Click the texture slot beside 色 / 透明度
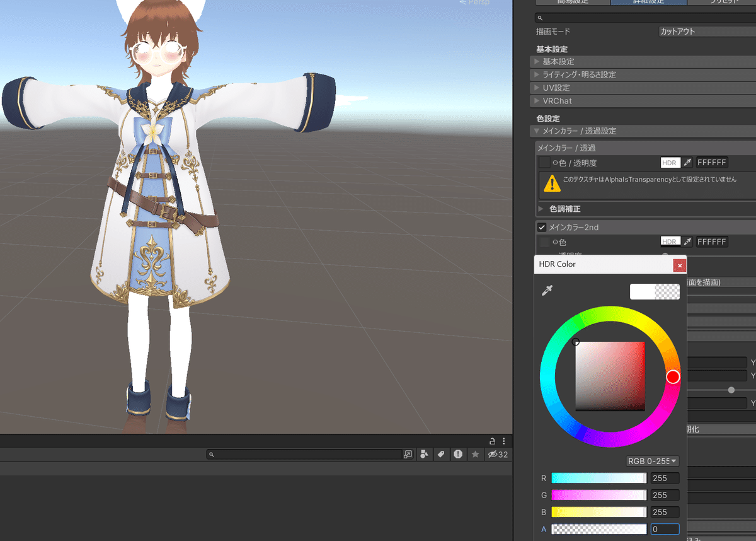 pyautogui.click(x=544, y=163)
